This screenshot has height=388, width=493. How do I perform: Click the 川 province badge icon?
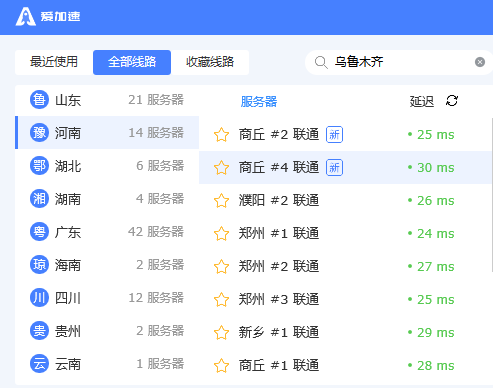39,298
